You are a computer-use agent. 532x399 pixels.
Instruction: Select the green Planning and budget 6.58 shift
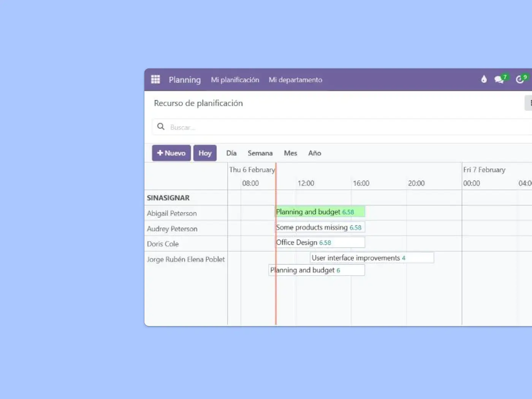320,212
